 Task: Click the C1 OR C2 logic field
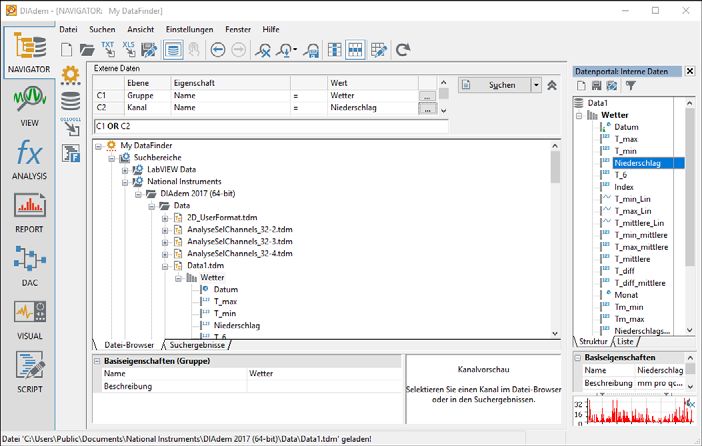pos(271,126)
